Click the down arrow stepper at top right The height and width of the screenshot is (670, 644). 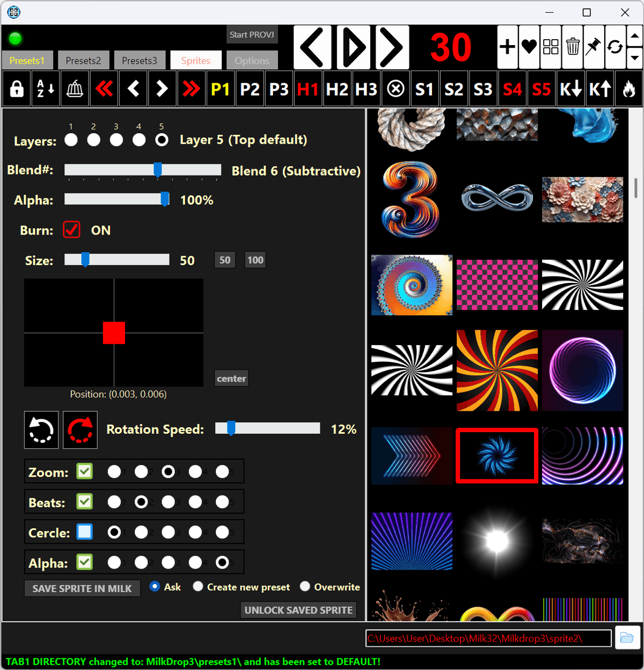(634, 57)
